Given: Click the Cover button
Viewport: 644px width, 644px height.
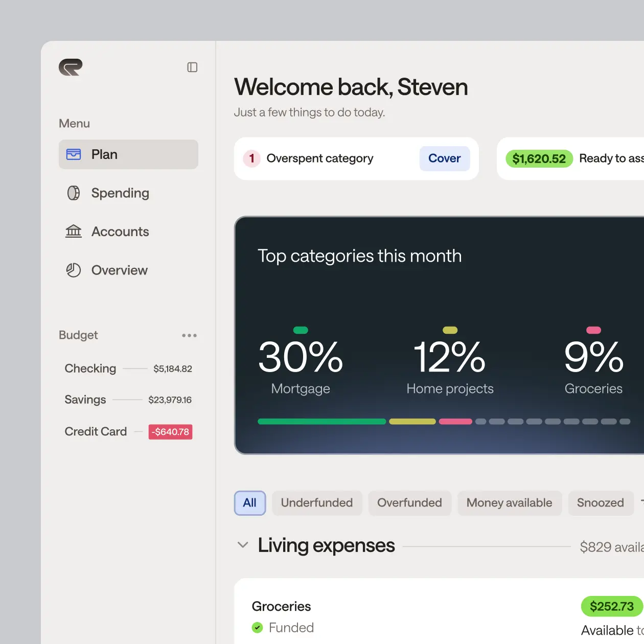Looking at the screenshot, I should (445, 158).
